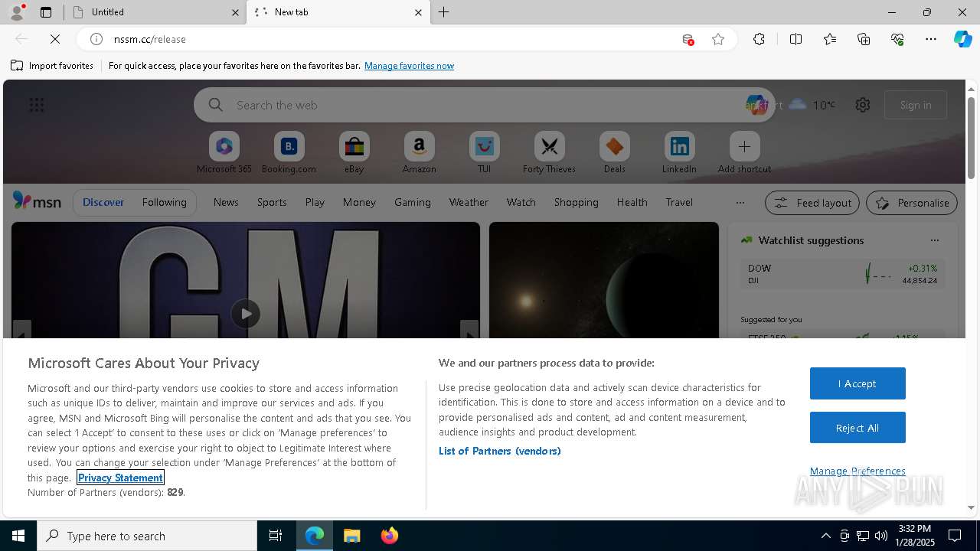The width and height of the screenshot is (980, 551).
Task: Open the Copilot sidebar icon
Action: click(962, 39)
